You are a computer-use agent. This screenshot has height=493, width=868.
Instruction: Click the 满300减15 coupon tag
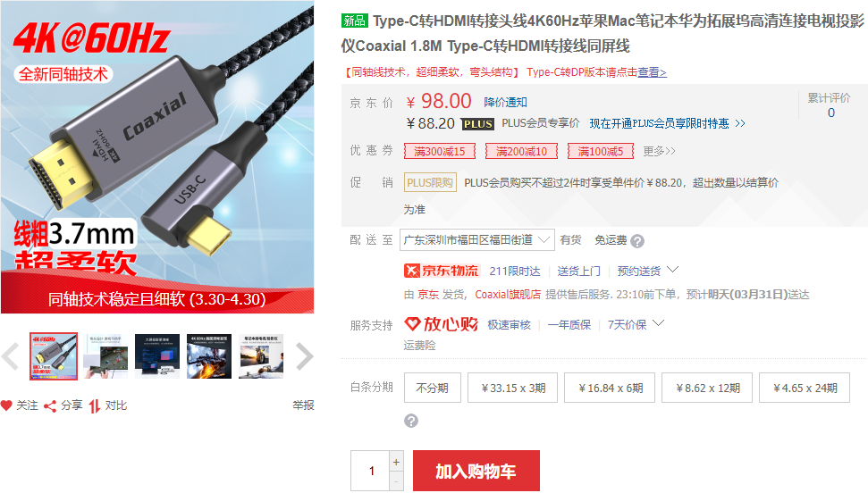coord(440,151)
